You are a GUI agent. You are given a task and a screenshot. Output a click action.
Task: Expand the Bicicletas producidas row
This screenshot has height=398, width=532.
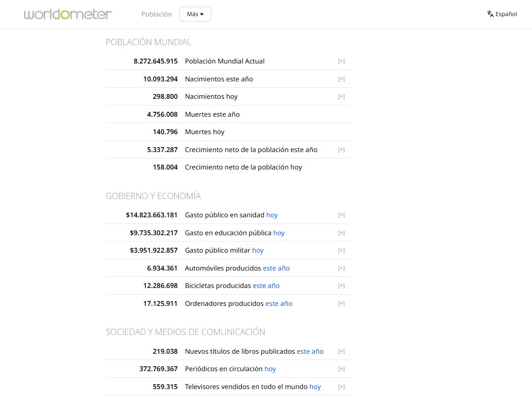(x=341, y=286)
